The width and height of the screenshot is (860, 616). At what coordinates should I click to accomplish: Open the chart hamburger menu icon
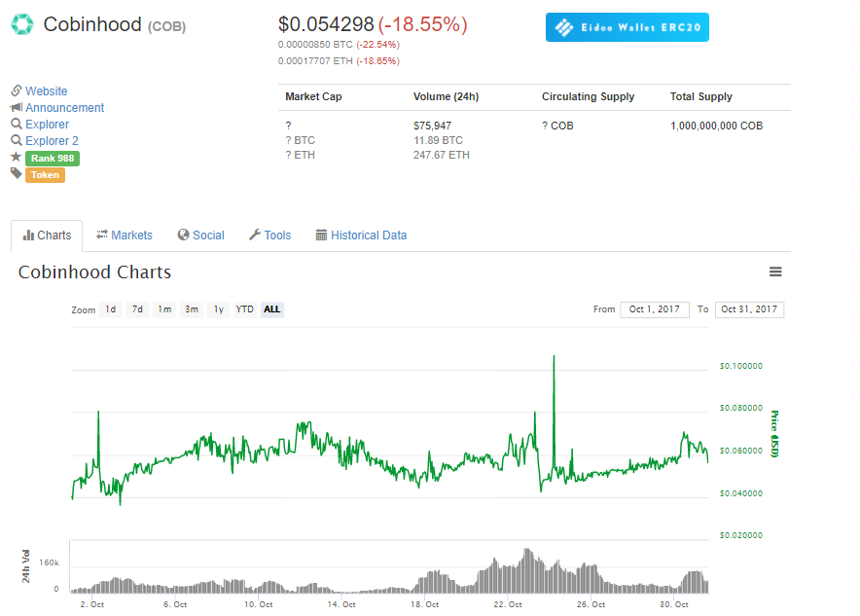775,272
